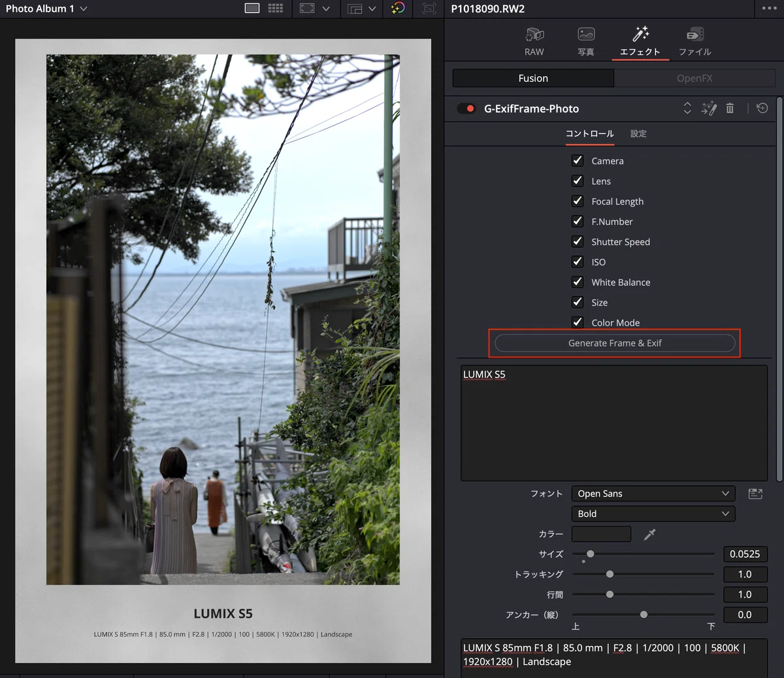Disable the G-ExifFrame-Photo effect toggle
Image resolution: width=784 pixels, height=678 pixels.
click(x=466, y=109)
